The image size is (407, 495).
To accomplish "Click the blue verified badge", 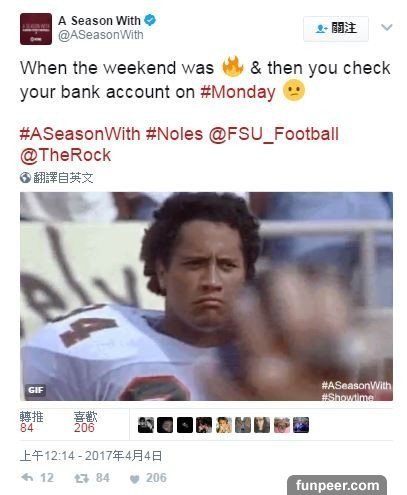I will 150,20.
